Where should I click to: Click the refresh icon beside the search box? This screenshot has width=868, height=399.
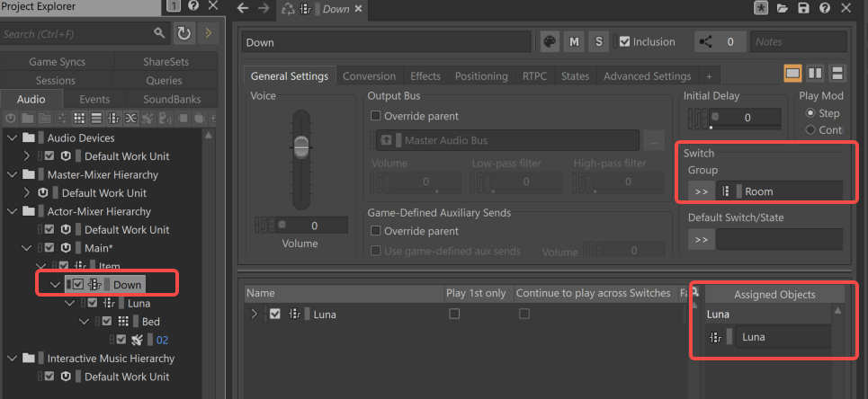point(184,33)
